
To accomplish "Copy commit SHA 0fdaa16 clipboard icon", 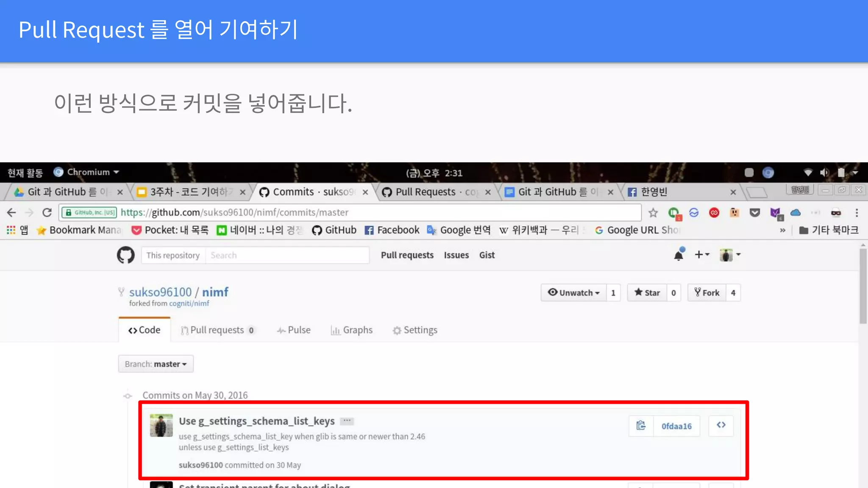I will click(x=641, y=425).
